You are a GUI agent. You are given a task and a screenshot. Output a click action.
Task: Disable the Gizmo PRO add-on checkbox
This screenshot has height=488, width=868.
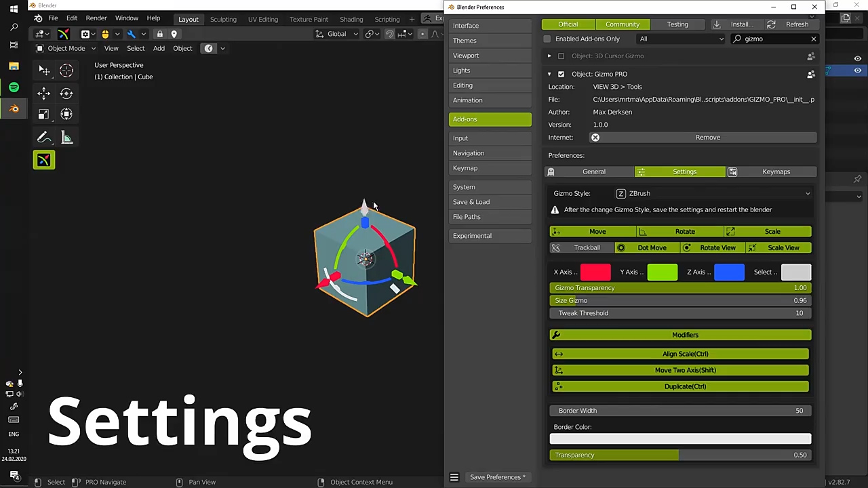(561, 74)
